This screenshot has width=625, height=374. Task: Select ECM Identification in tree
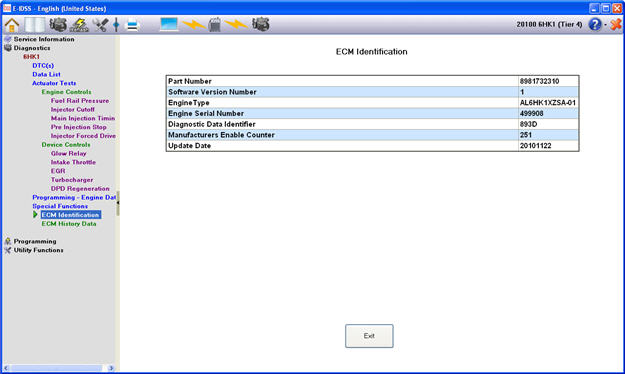tap(71, 215)
